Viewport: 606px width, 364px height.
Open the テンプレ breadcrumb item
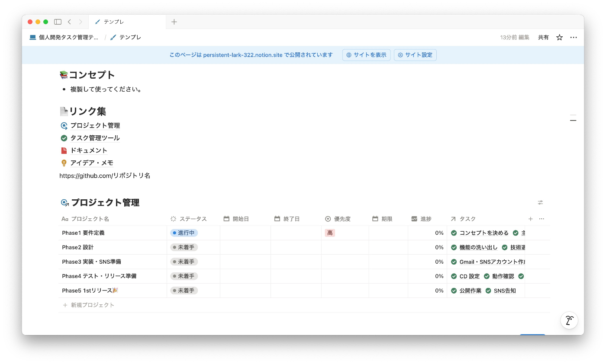pyautogui.click(x=126, y=38)
